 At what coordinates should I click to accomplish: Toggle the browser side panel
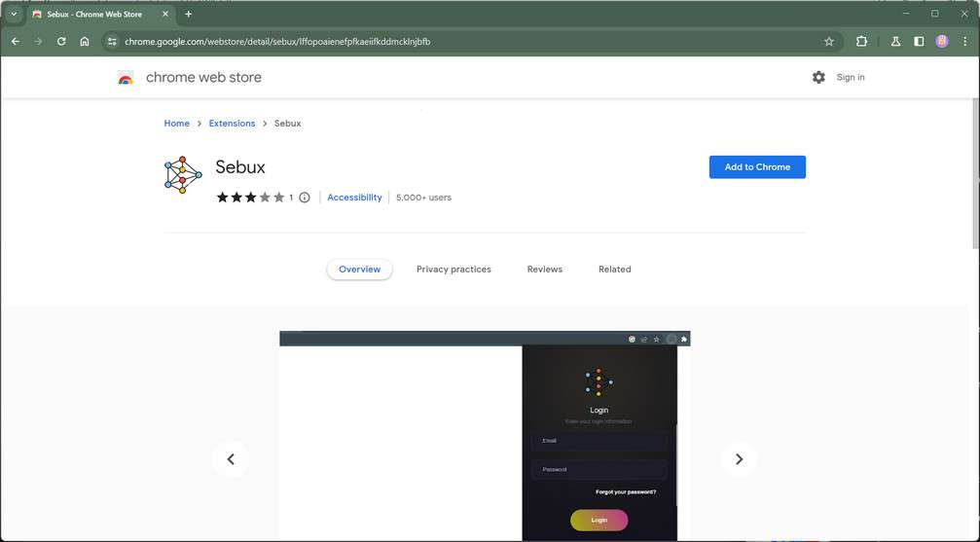pos(919,41)
